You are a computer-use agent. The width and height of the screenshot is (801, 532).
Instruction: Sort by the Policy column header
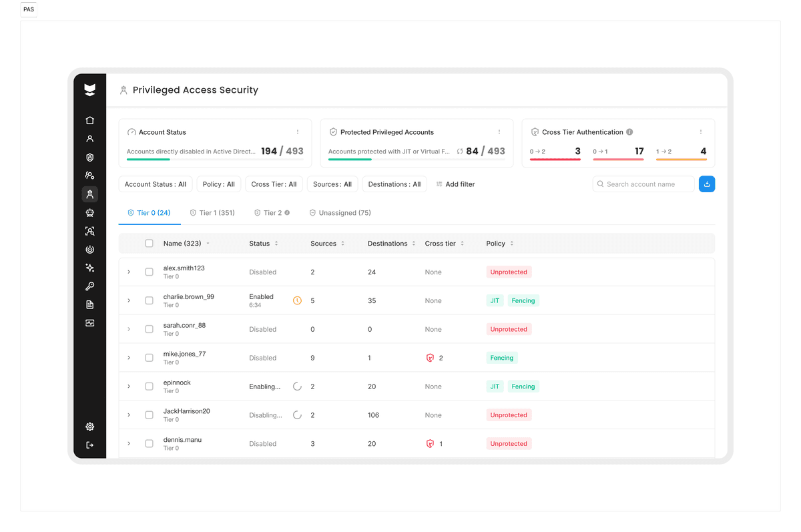coord(500,244)
